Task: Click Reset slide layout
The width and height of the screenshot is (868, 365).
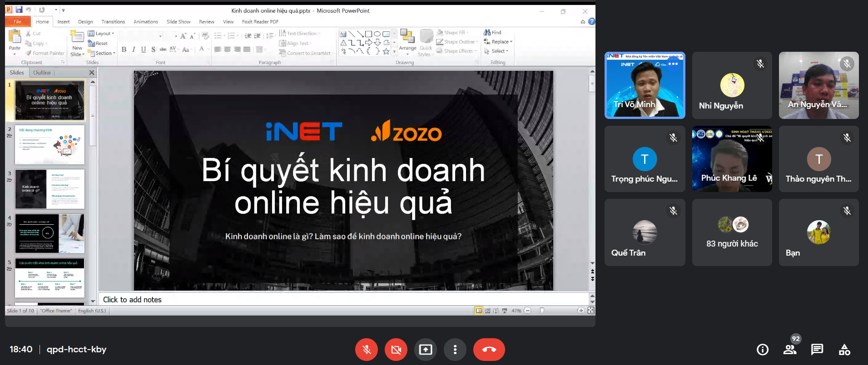Action: 98,44
